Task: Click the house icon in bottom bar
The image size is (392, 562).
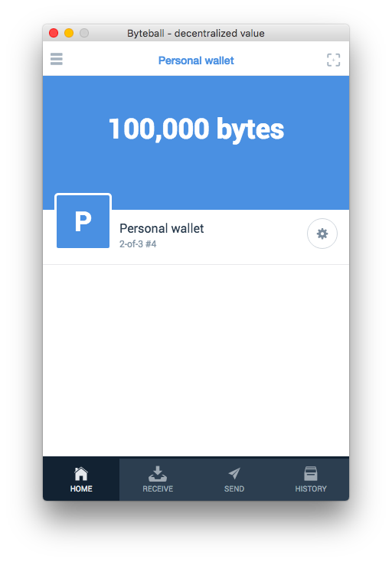Action: click(81, 473)
